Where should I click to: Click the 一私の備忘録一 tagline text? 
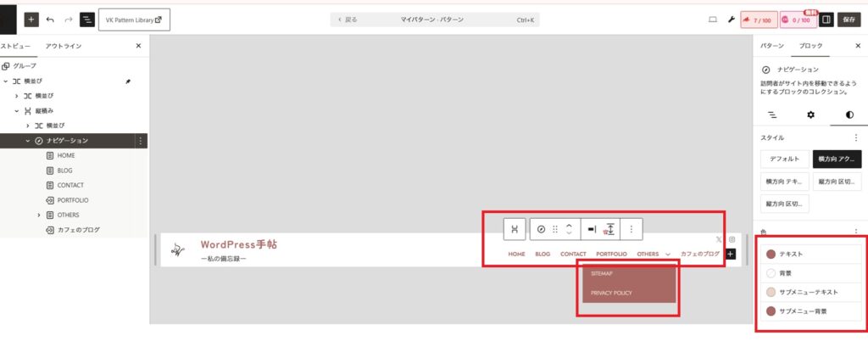[x=223, y=259]
